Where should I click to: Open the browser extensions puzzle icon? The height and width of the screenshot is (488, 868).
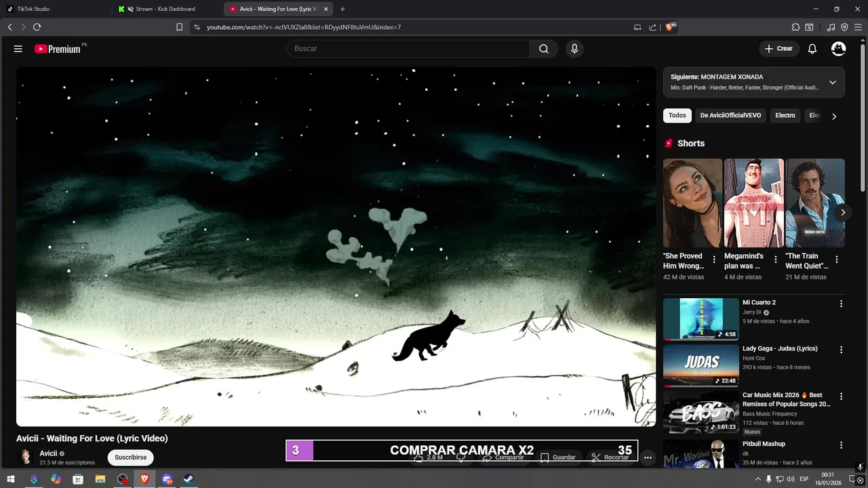[795, 27]
